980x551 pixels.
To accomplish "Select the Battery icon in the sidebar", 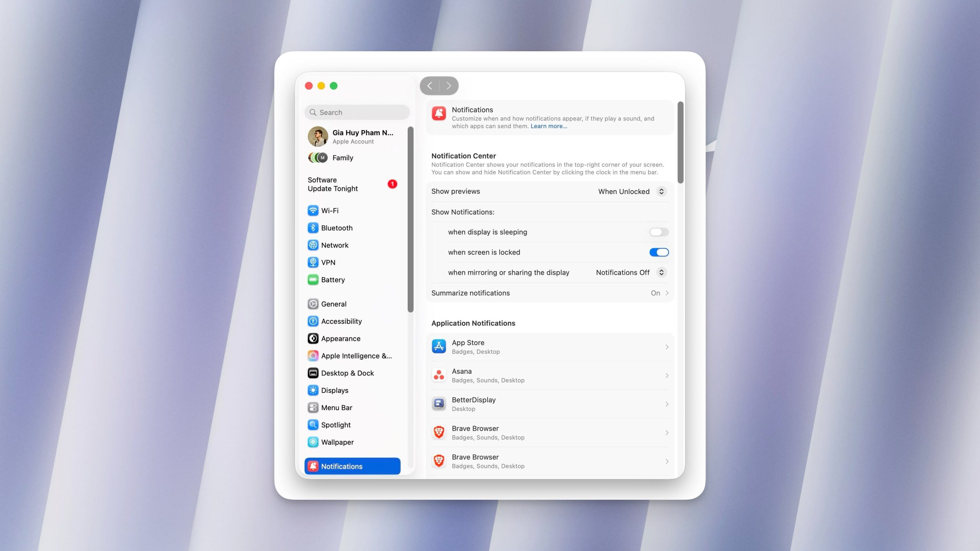I will [x=313, y=280].
